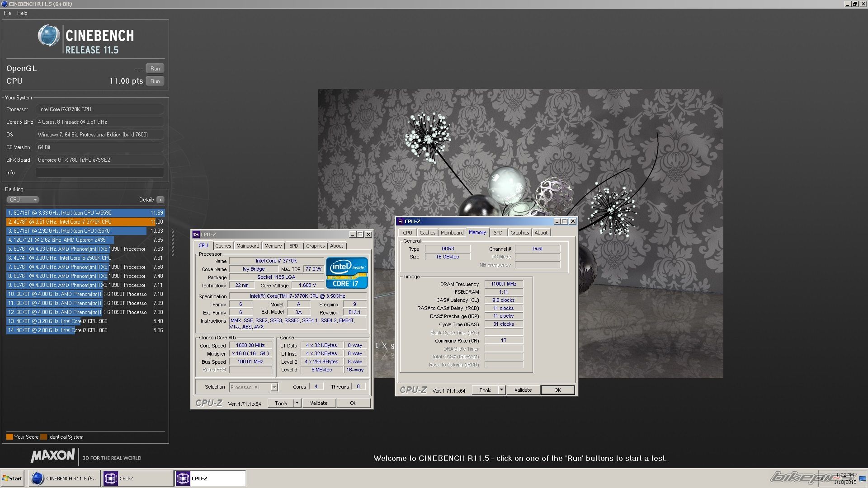Run the CPU benchmark

[155, 81]
